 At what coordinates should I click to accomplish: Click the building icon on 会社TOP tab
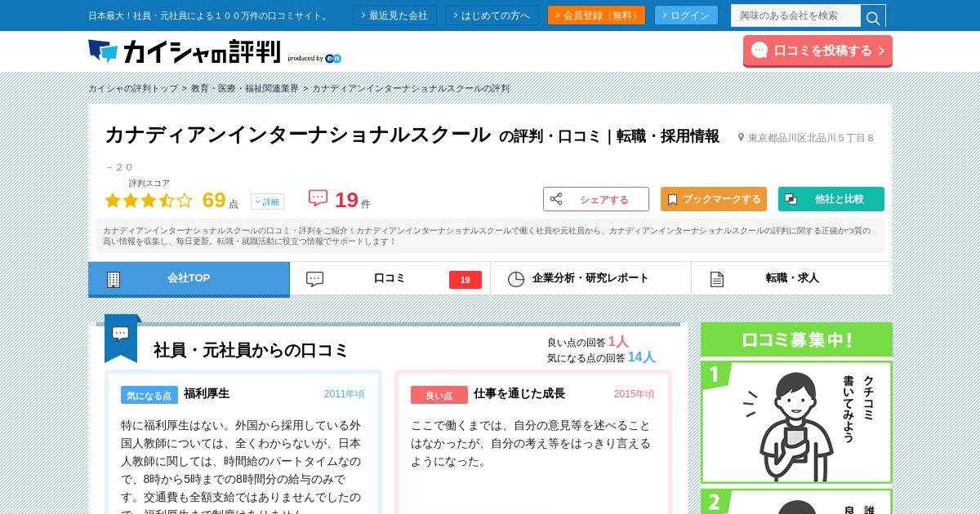[x=114, y=280]
